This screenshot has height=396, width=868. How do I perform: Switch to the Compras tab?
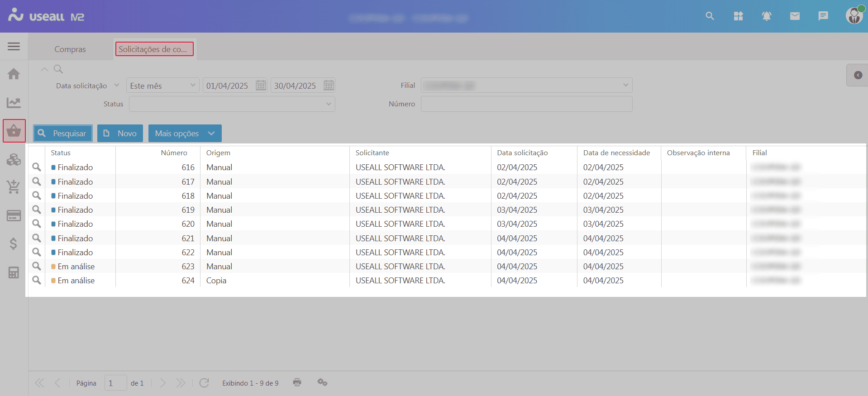click(70, 49)
